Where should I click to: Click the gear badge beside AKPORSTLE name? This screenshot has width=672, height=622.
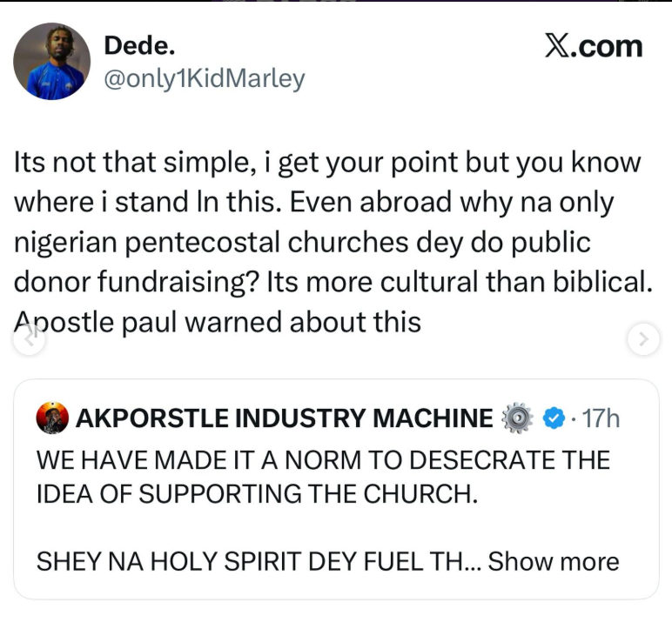pos(517,418)
